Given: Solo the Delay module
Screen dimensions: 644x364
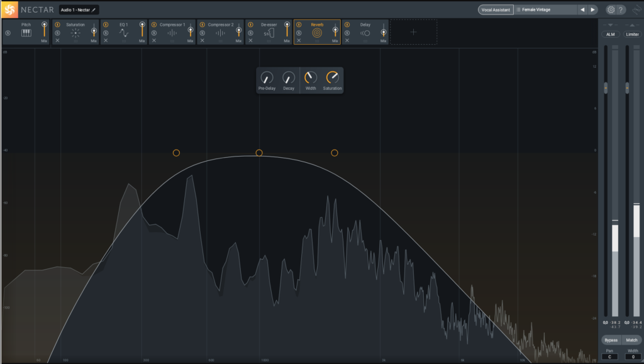Looking at the screenshot, I should click(347, 33).
